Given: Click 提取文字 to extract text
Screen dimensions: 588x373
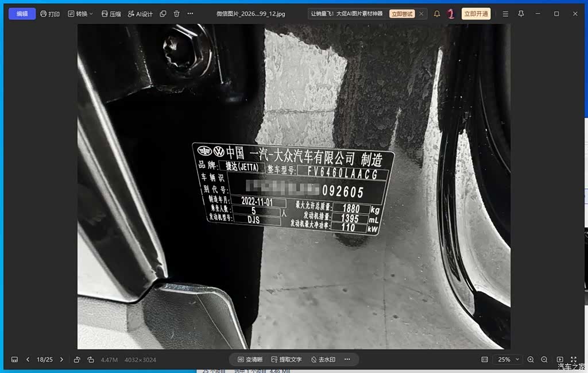Looking at the screenshot, I should 287,359.
